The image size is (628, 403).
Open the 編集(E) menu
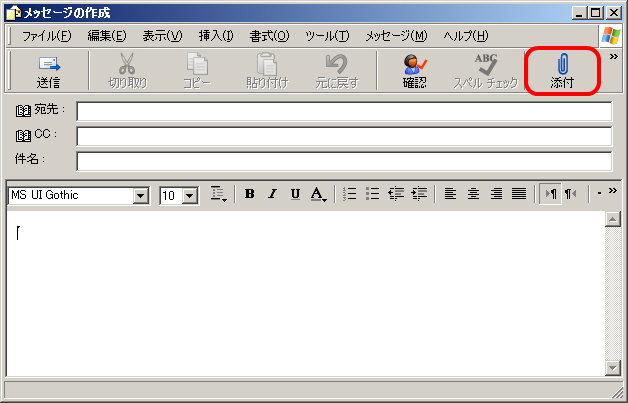point(107,36)
